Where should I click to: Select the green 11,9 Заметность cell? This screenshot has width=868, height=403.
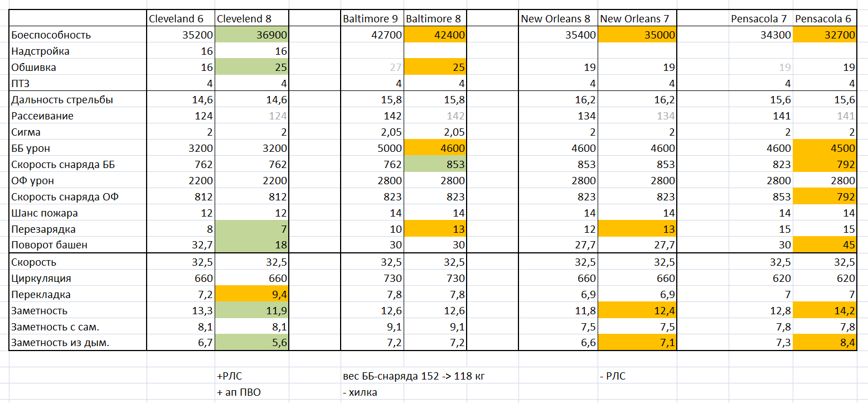tap(251, 311)
